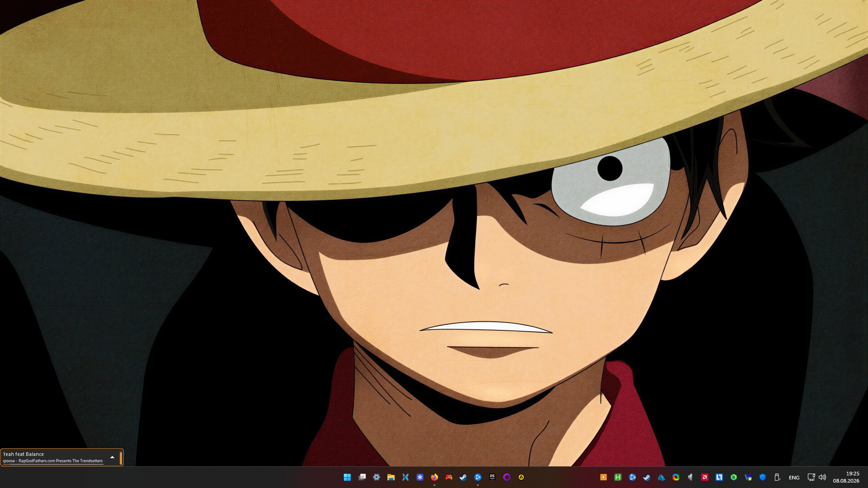
Task: Open the Windows Start menu
Action: 347,477
